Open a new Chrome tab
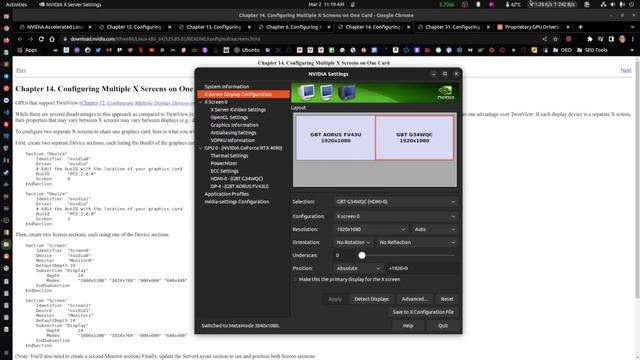This screenshot has height=360, width=640. (x=580, y=27)
